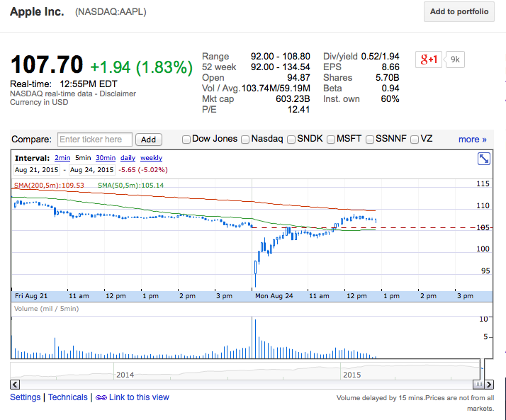Click the Google +1 button
Image resolution: width=506 pixels, height=420 pixels.
click(429, 59)
